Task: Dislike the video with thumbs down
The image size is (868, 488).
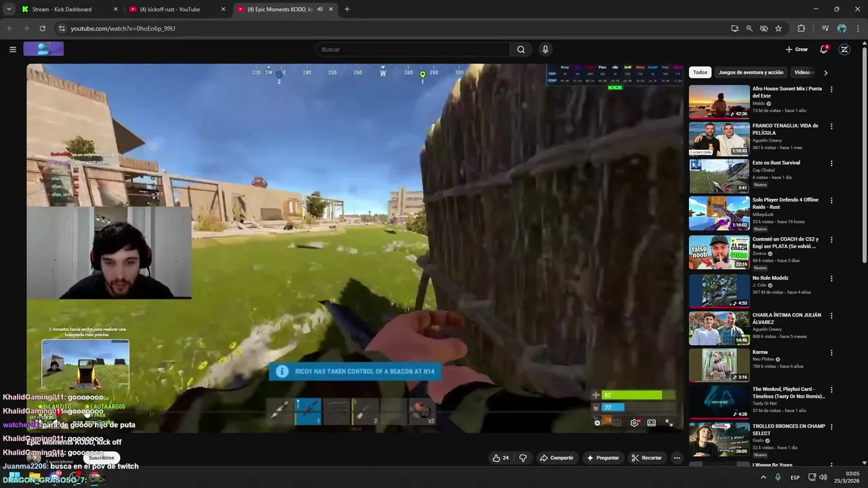Action: coord(523,458)
